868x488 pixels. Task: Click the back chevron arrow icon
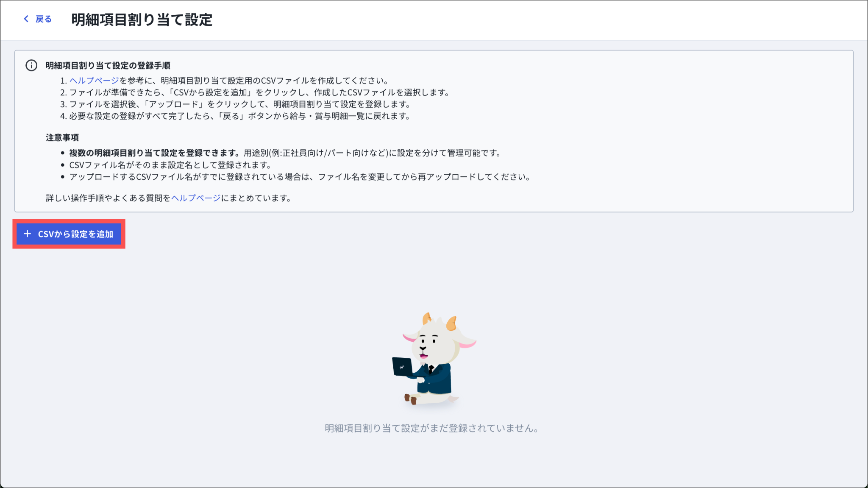coord(26,19)
